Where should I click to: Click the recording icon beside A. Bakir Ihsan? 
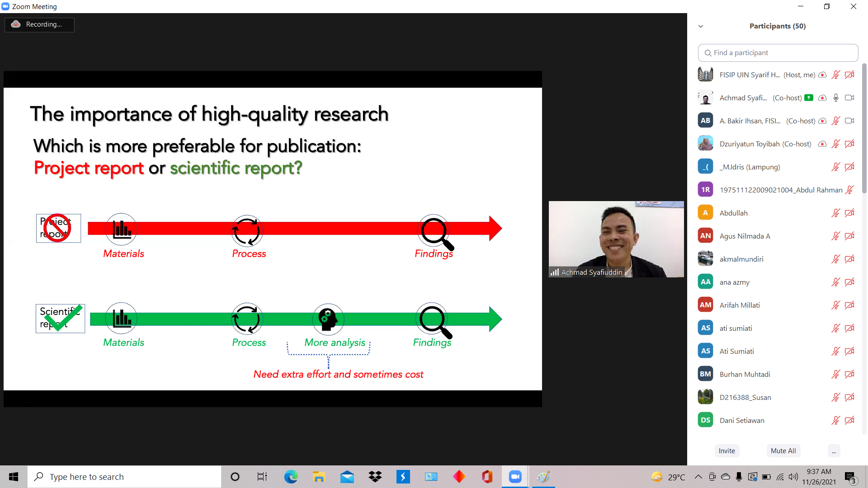click(822, 121)
